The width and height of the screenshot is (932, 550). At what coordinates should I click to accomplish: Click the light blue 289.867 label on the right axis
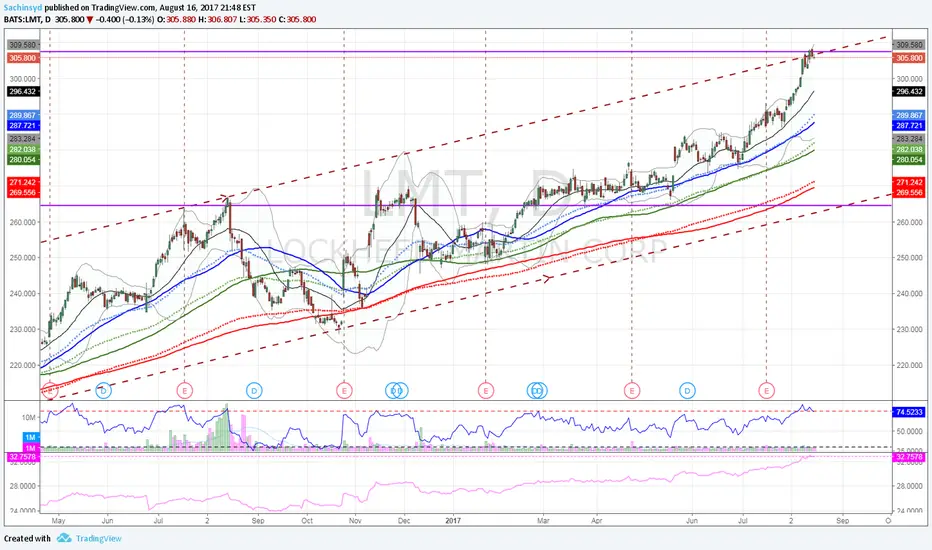pyautogui.click(x=909, y=115)
